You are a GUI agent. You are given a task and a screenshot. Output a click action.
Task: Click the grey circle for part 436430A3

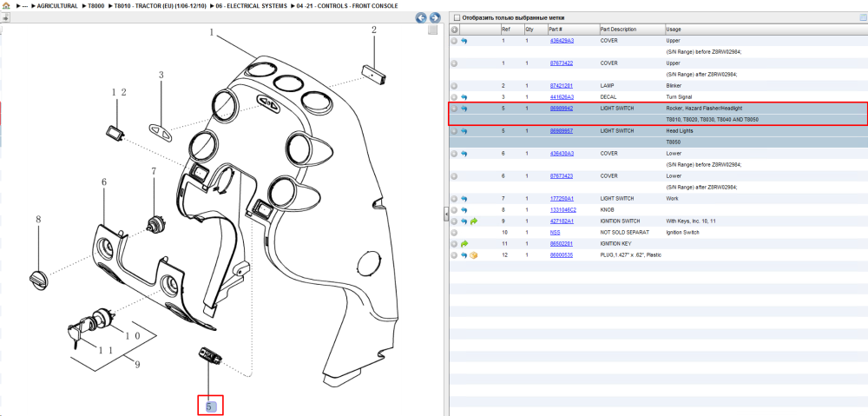click(x=455, y=154)
